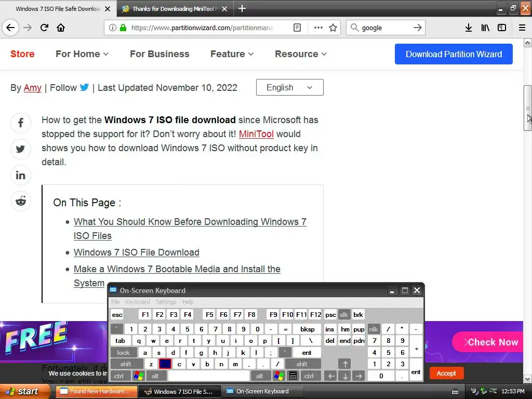Open the Help menu in On-Screen Keyboard

188,302
